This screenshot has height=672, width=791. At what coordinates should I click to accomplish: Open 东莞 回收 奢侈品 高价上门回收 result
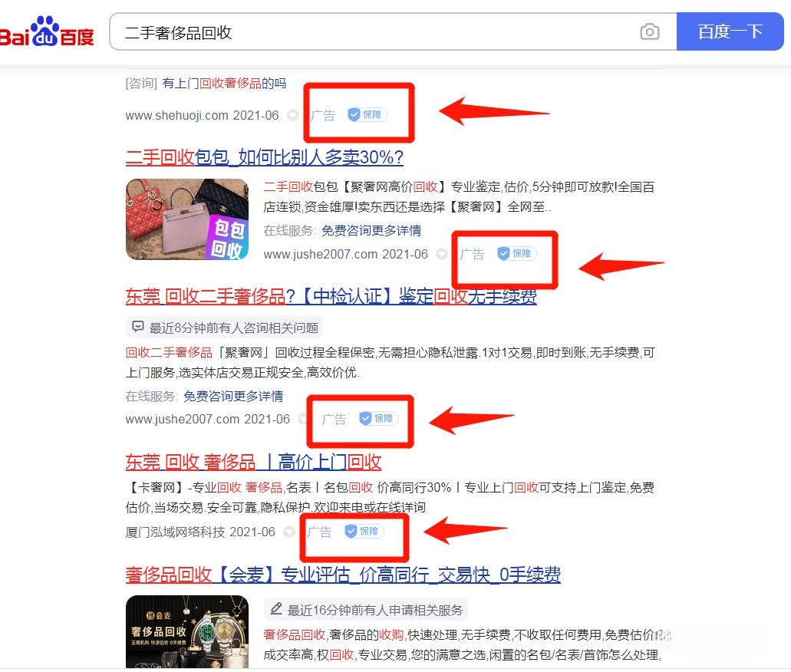pyautogui.click(x=253, y=462)
